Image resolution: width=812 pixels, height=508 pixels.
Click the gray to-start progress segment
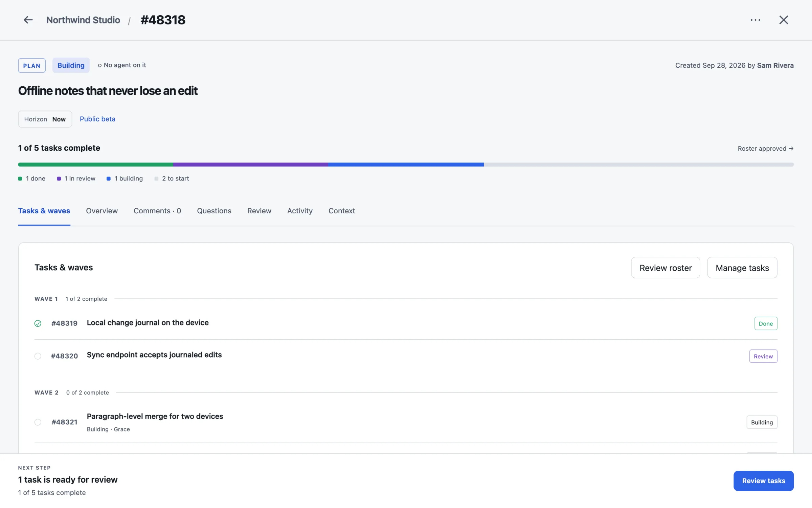tap(639, 165)
